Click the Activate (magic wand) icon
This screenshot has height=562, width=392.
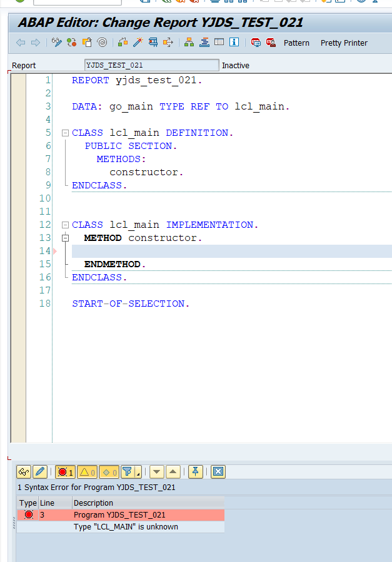[138, 43]
